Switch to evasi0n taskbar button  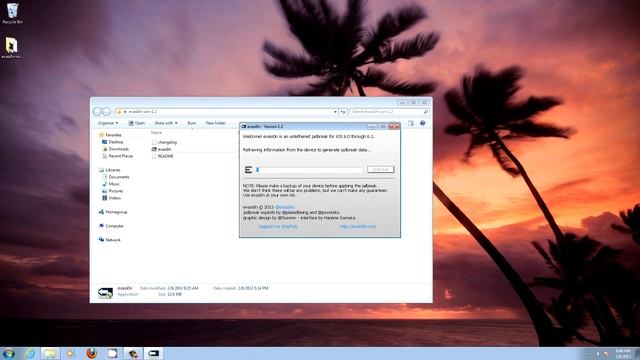(x=153, y=353)
